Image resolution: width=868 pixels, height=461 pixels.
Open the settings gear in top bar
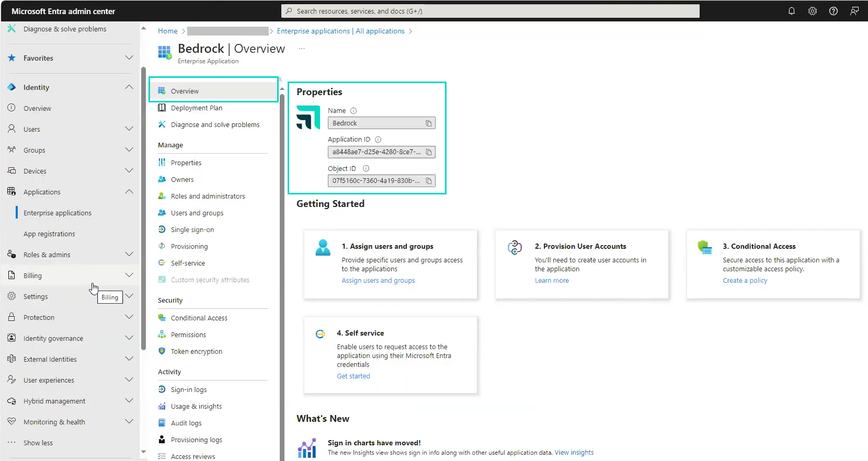tap(813, 11)
